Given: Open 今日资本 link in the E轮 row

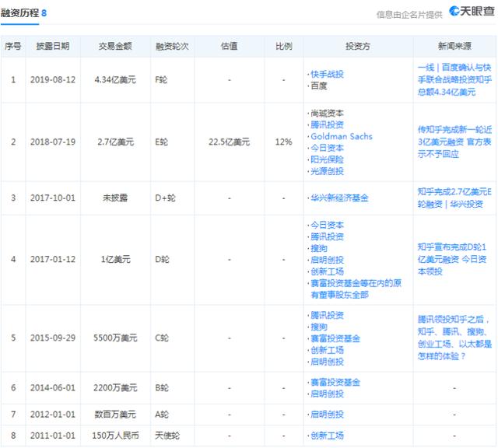Looking at the screenshot, I should tap(327, 148).
